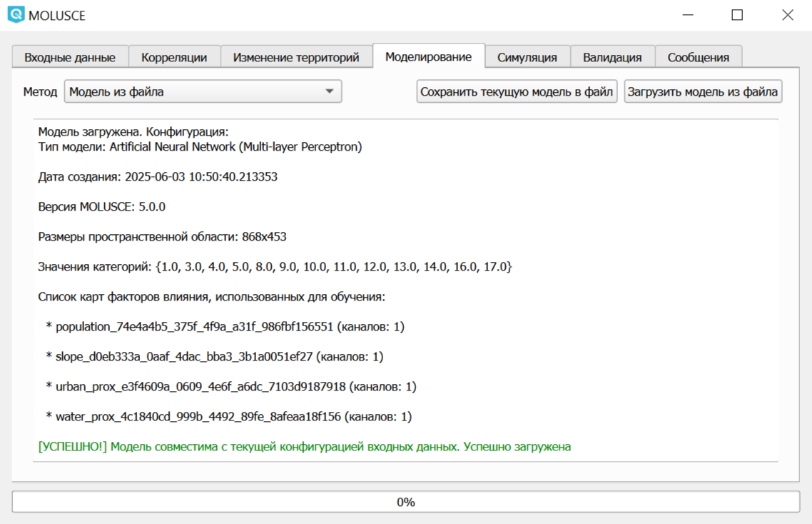Click 'Размеры пространственной области: 868x453' text

[x=162, y=237]
